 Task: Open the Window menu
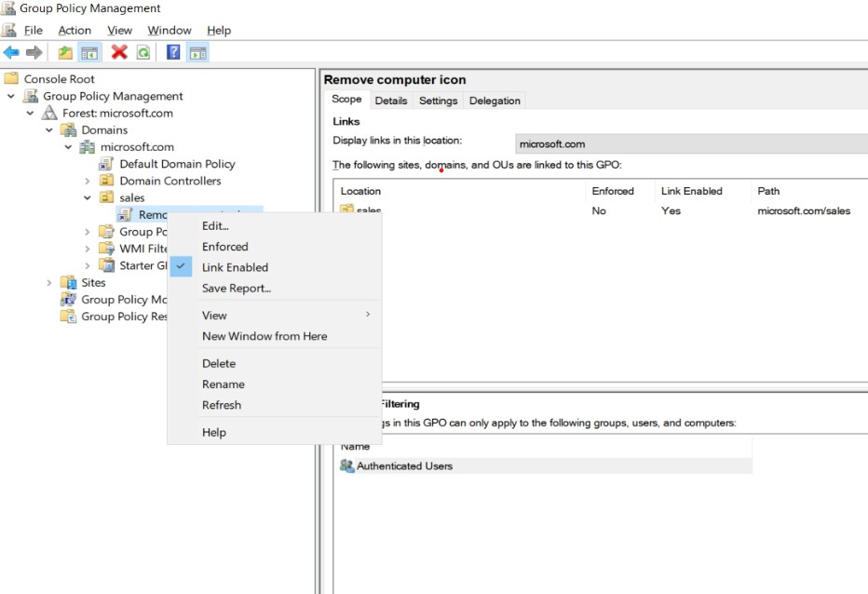tap(170, 31)
